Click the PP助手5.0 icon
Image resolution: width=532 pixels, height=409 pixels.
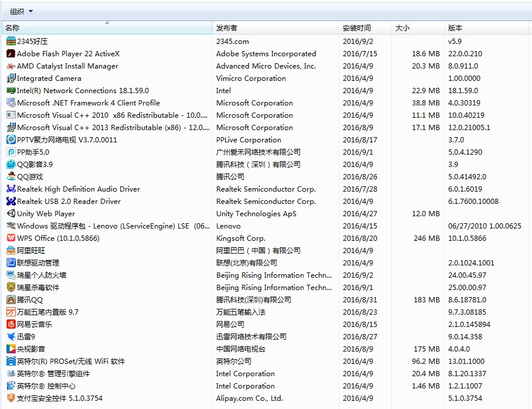click(11, 152)
